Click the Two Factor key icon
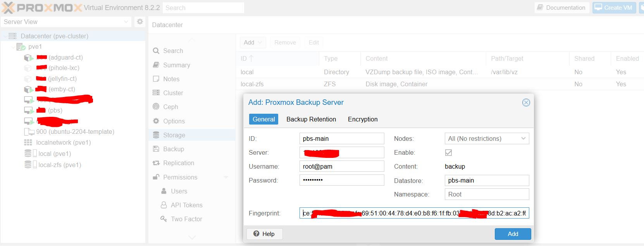Viewport: 644px width, 246px height. coord(164,219)
